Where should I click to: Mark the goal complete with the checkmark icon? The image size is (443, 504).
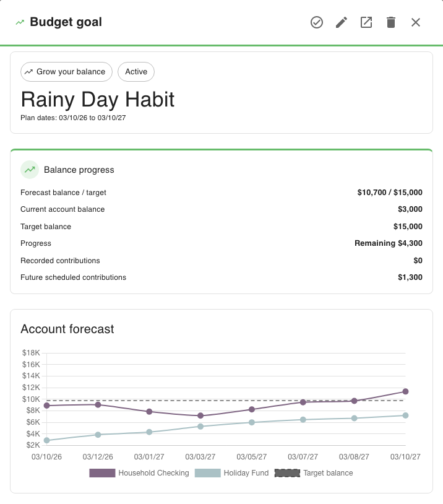point(316,22)
